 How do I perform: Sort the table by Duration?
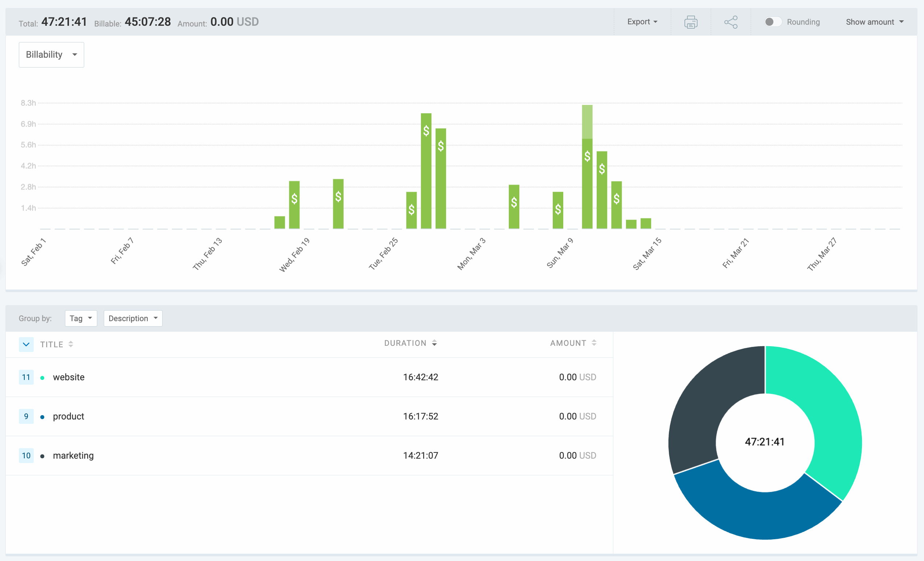(434, 343)
